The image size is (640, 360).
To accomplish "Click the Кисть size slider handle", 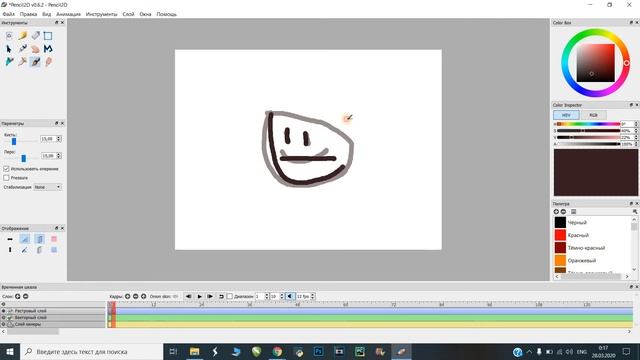I will tap(14, 141).
